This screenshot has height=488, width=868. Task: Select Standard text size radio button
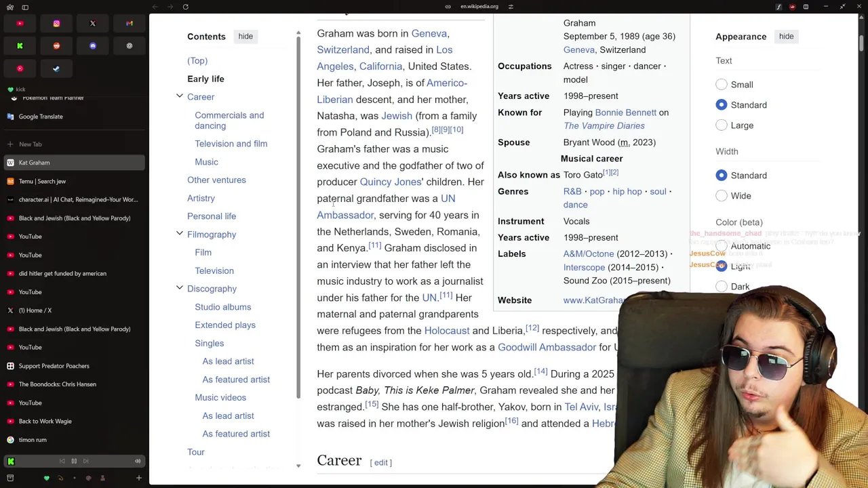[722, 105]
